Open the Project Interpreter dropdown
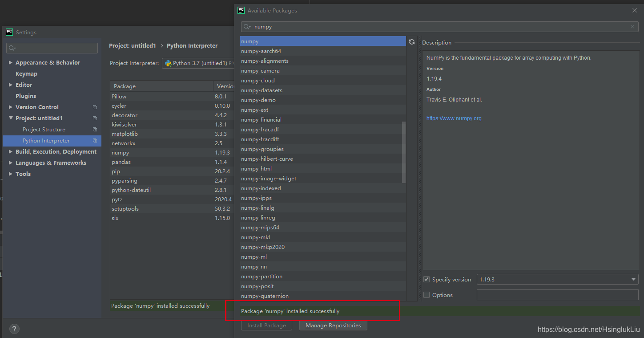 click(198, 63)
